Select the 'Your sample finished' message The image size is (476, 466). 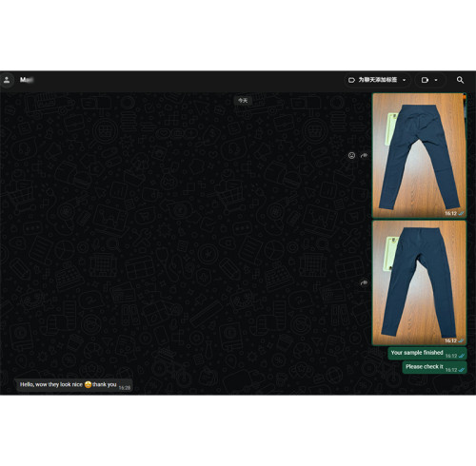pyautogui.click(x=427, y=354)
